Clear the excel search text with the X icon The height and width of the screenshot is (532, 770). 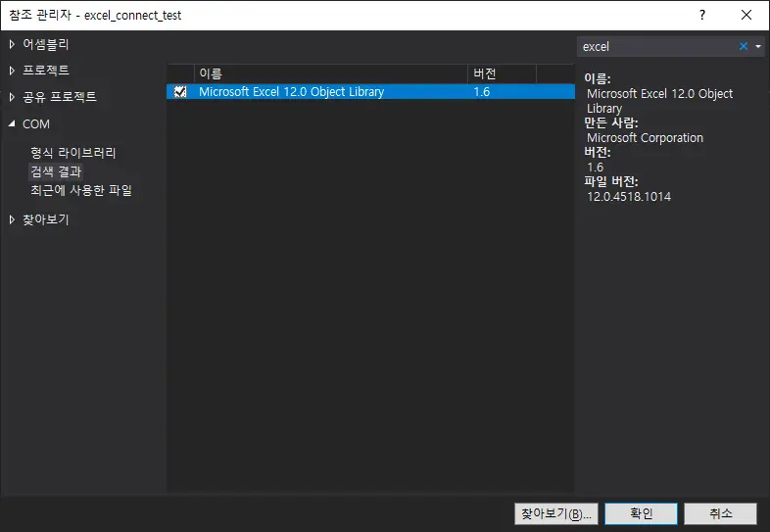click(744, 46)
